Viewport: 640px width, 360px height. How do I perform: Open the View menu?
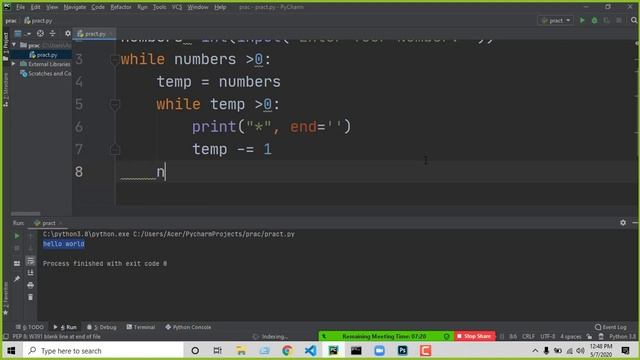click(52, 7)
